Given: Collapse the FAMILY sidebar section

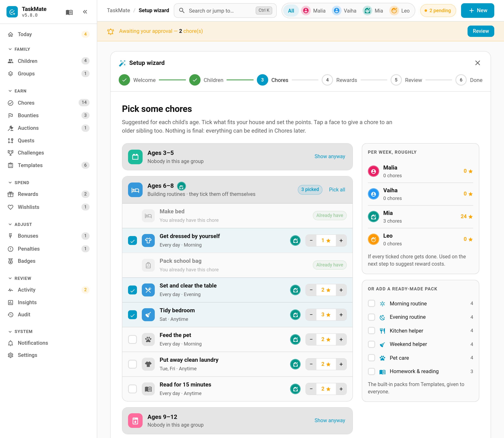Looking at the screenshot, I should point(19,49).
